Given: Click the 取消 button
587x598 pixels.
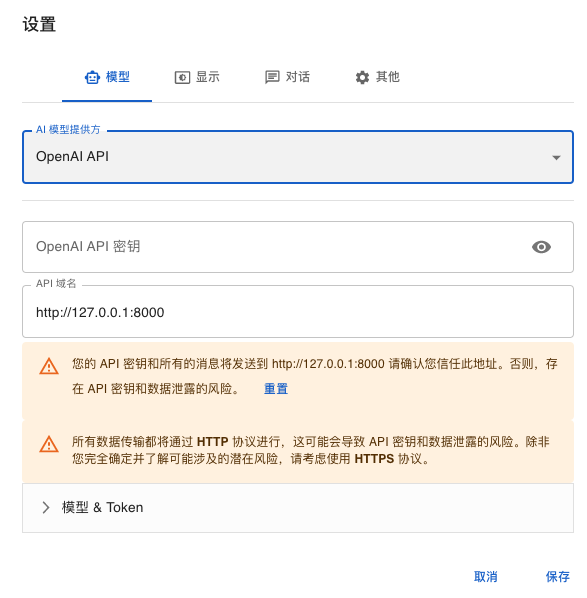Looking at the screenshot, I should pos(486,577).
